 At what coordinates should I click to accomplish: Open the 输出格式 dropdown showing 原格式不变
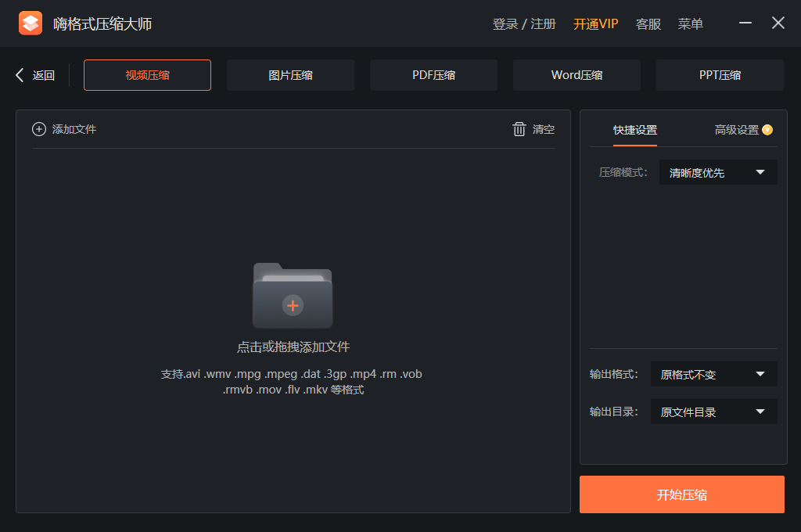(x=713, y=374)
